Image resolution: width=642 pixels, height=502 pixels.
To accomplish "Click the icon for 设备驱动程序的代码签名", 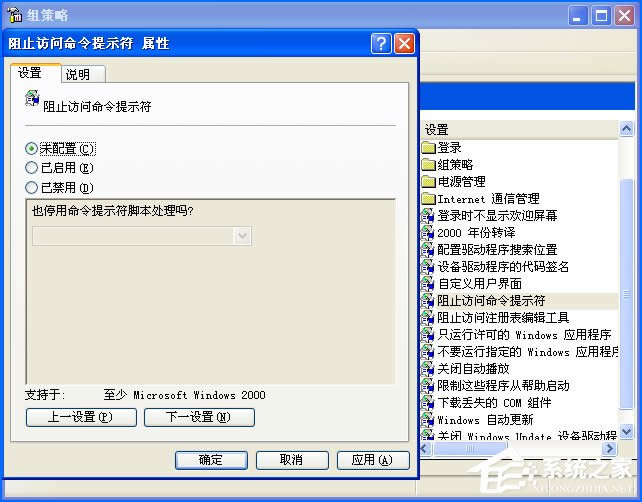I will click(x=428, y=267).
